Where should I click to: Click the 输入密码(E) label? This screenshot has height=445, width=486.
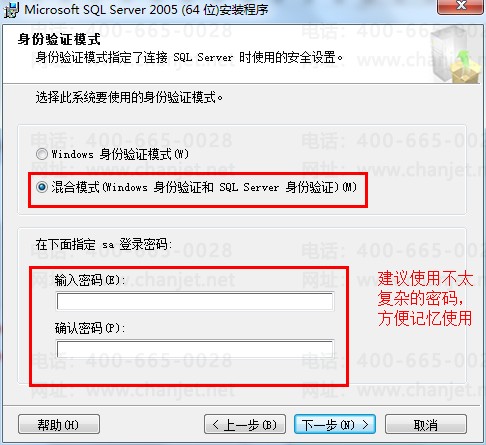[90, 280]
